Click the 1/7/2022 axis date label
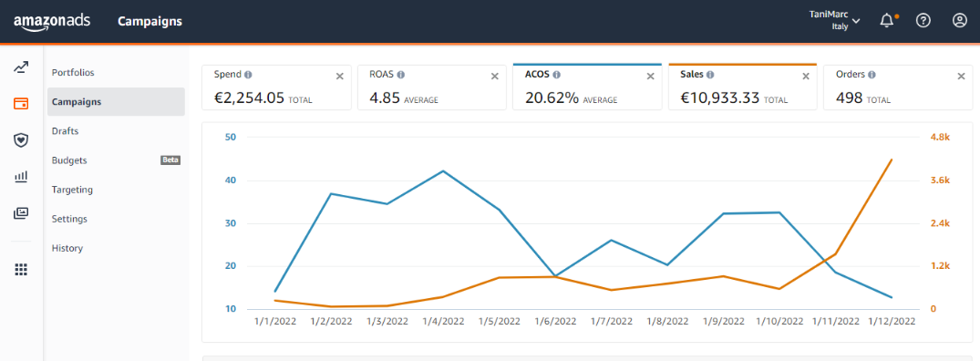The image size is (980, 361). (x=612, y=321)
